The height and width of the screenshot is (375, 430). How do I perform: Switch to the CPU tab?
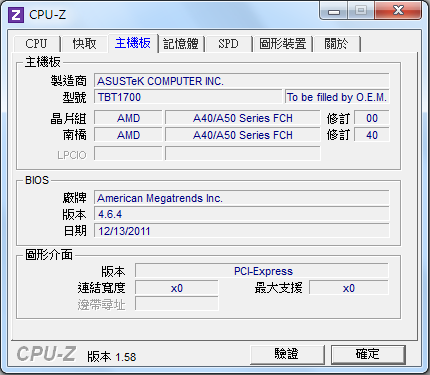click(36, 44)
